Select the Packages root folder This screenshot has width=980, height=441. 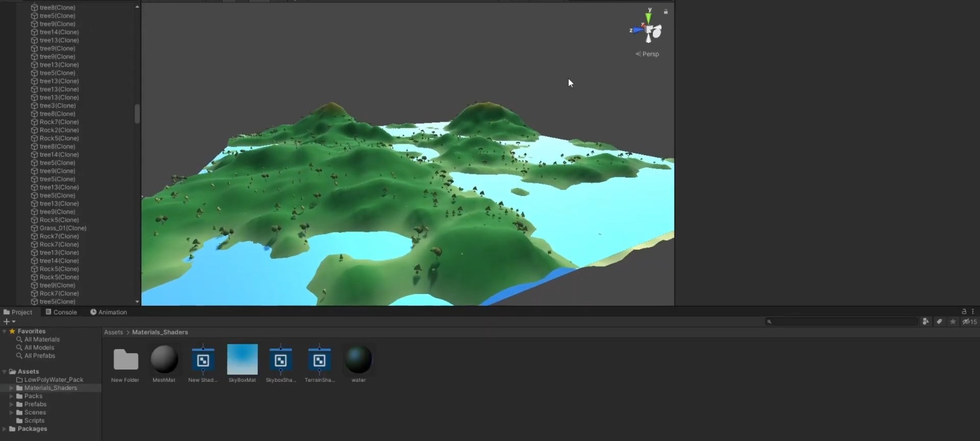click(x=29, y=429)
